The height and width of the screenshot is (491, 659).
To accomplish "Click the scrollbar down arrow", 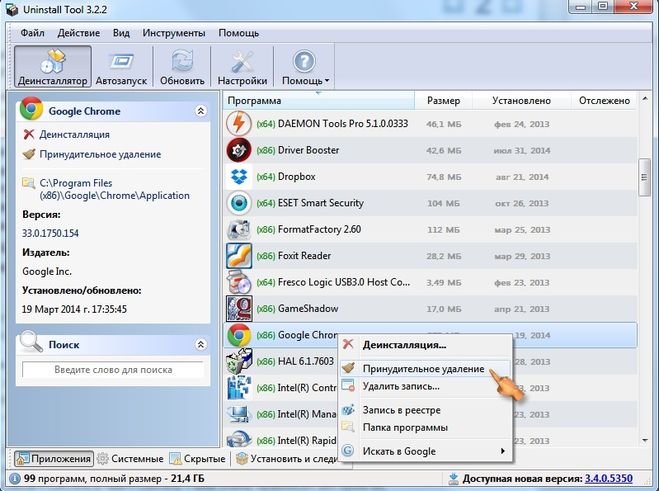I will coord(645,441).
